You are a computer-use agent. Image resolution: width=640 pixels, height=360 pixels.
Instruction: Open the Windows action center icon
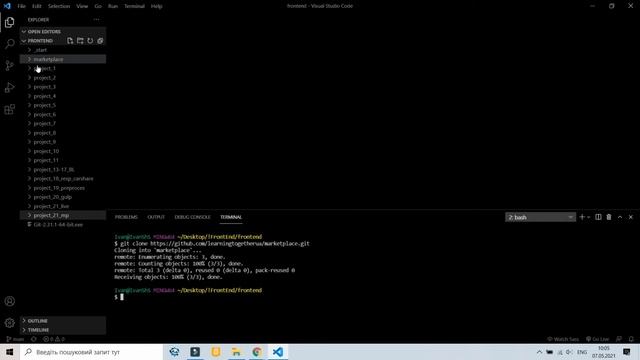click(627, 352)
